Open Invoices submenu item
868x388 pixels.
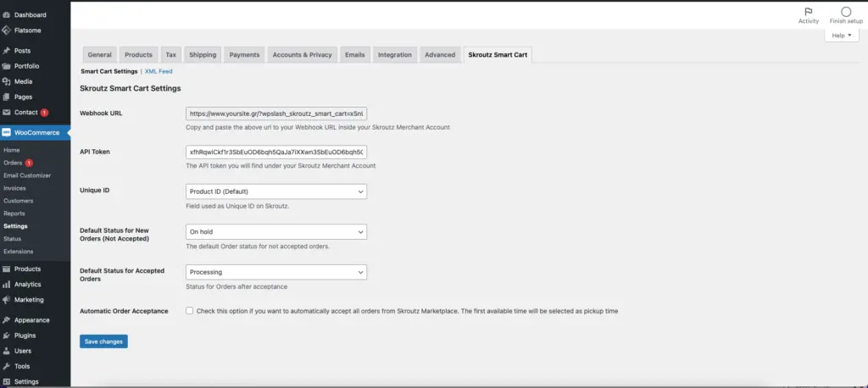[x=14, y=188]
